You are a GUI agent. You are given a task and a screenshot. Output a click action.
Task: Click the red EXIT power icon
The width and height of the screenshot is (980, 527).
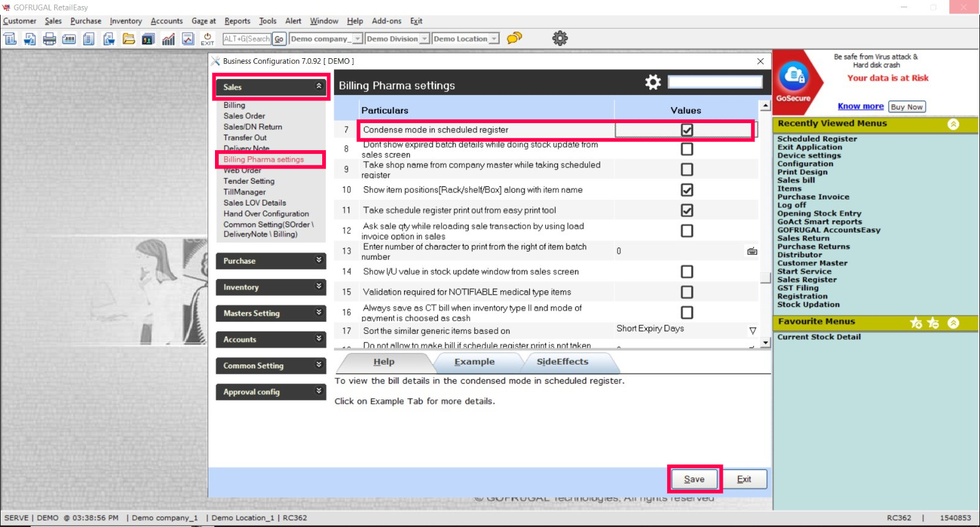click(208, 39)
